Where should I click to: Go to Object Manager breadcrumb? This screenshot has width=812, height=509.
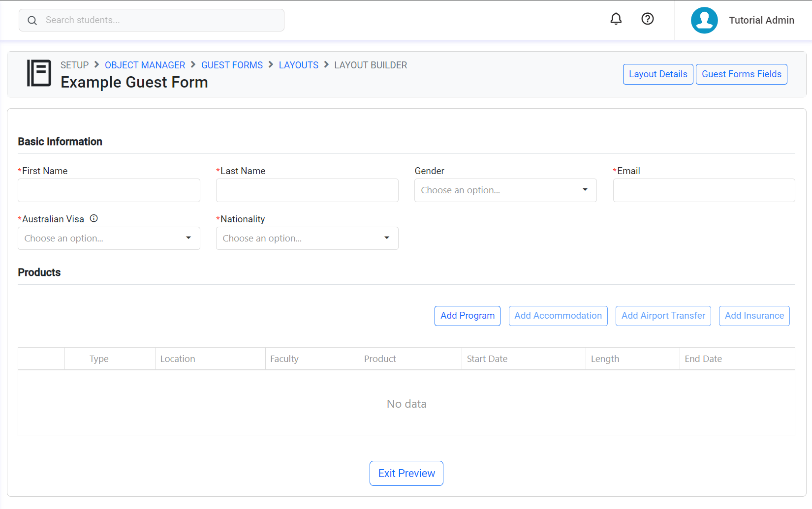(145, 65)
